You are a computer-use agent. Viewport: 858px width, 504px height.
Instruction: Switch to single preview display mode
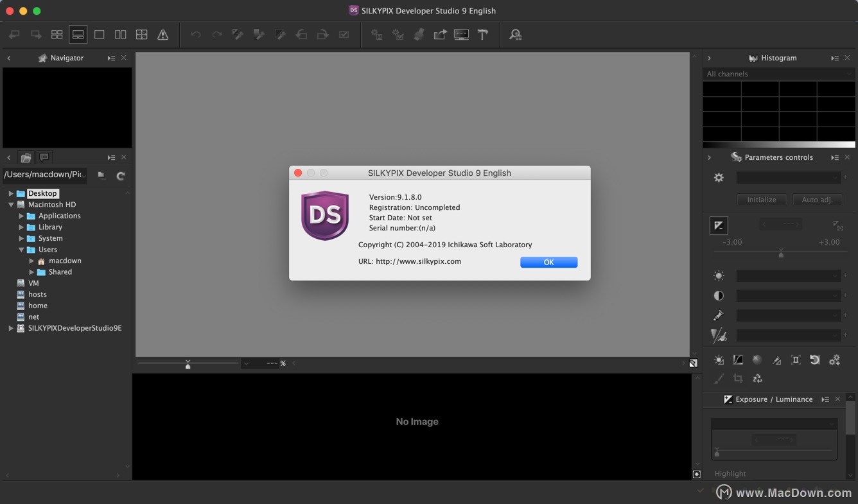pyautogui.click(x=100, y=35)
